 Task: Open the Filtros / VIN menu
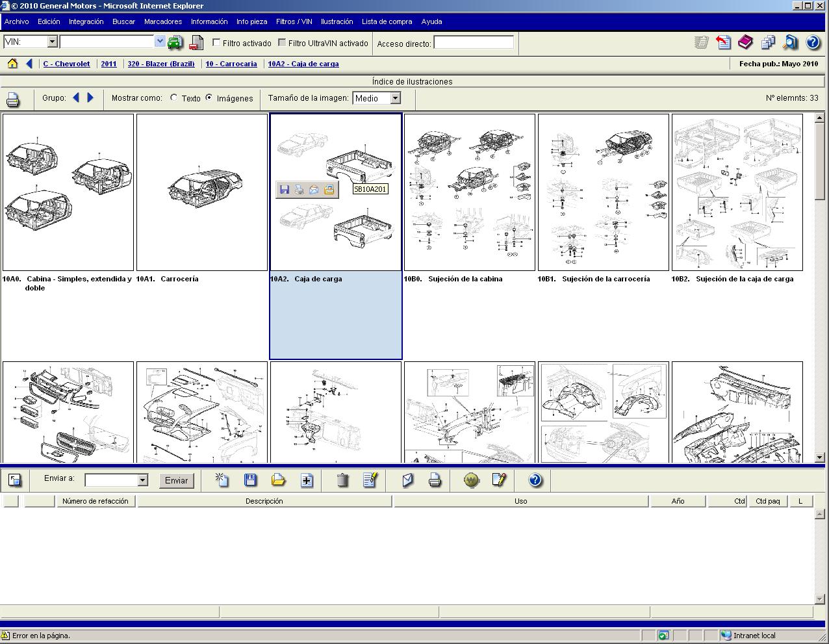(294, 21)
